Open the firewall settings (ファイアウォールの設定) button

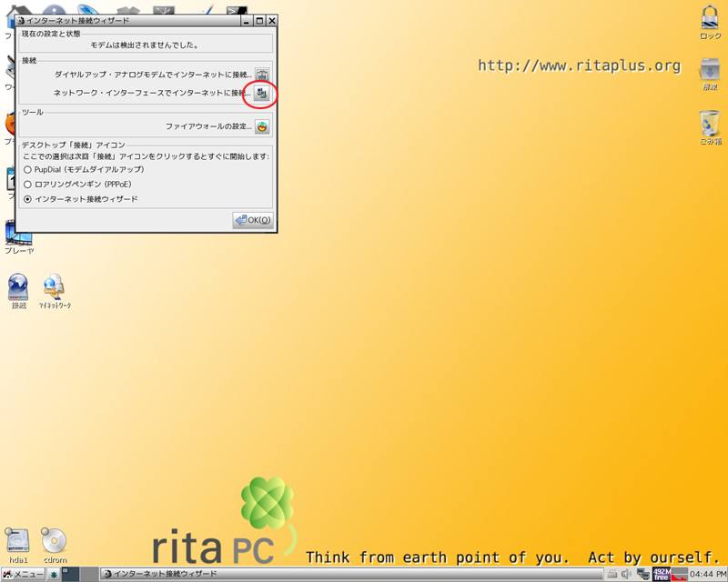pyautogui.click(x=262, y=126)
